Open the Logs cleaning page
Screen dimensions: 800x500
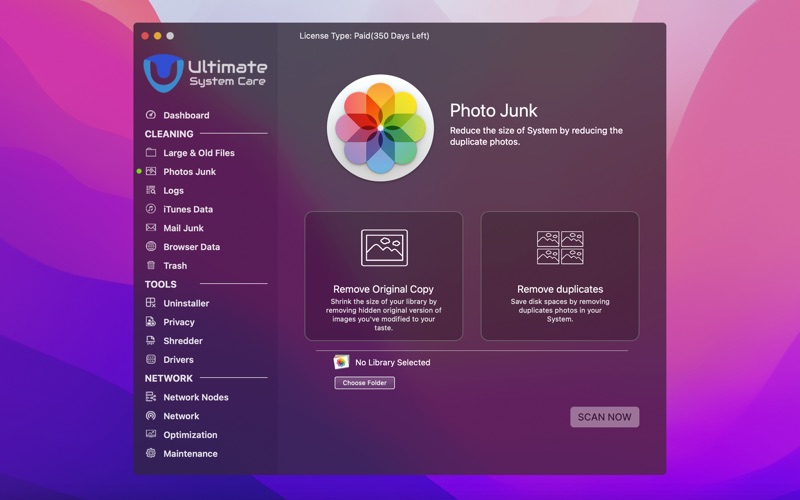click(x=173, y=191)
